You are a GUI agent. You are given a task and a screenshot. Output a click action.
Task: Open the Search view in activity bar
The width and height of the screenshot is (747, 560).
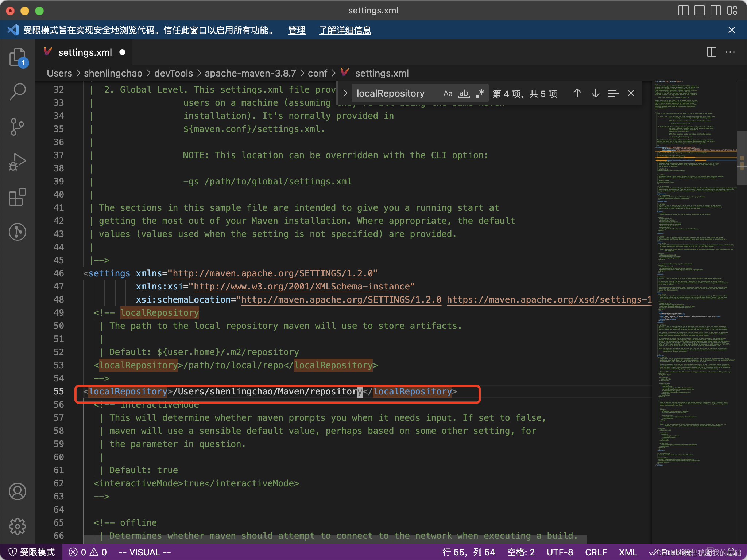pos(17,91)
